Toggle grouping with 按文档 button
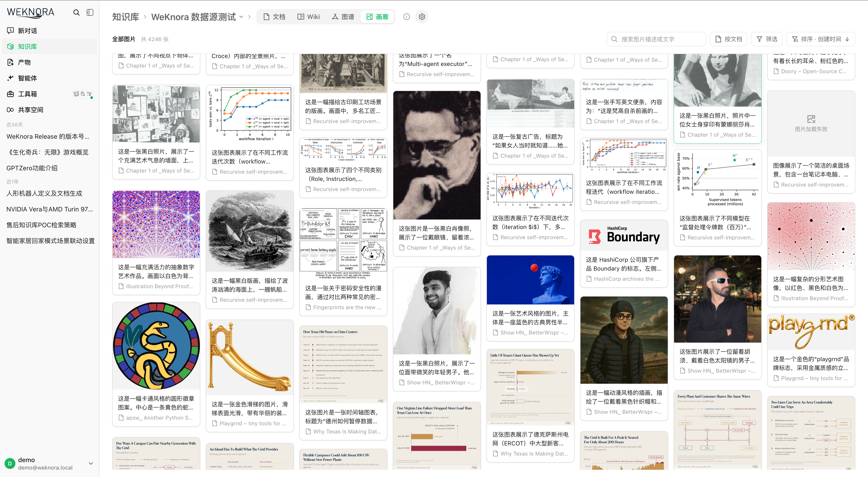The image size is (868, 477). pyautogui.click(x=729, y=39)
